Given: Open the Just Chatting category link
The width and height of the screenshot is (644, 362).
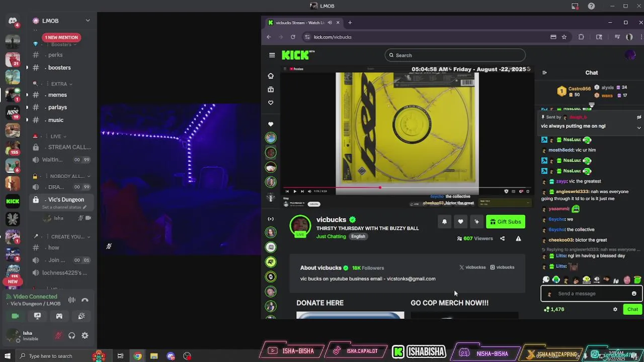Looking at the screenshot, I should point(331,236).
